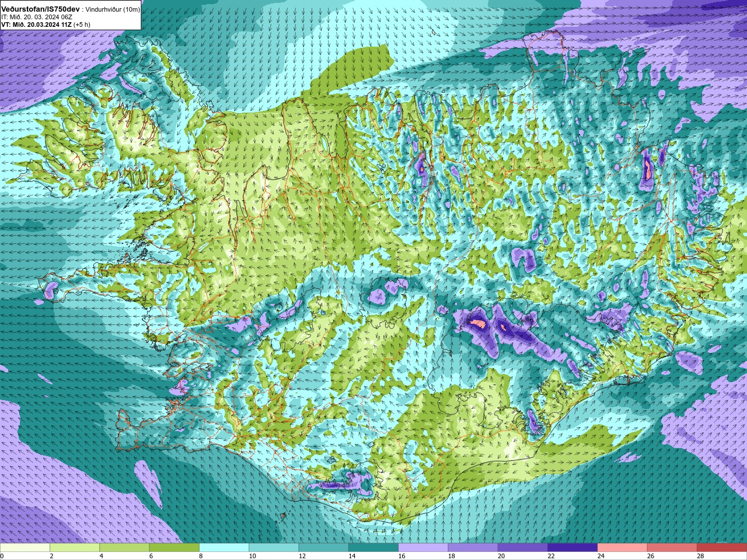Viewport: 747px width, 560px height.
Task: Click the legend scale label 0
Action: coord(2,556)
